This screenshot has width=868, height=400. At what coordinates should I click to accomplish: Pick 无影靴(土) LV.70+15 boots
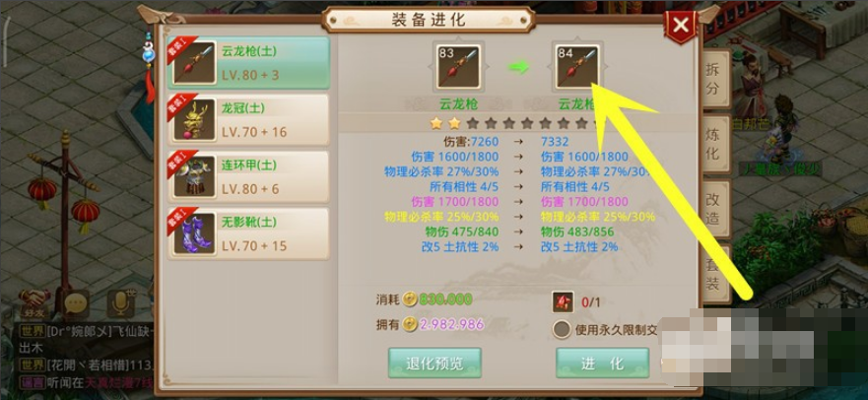249,234
